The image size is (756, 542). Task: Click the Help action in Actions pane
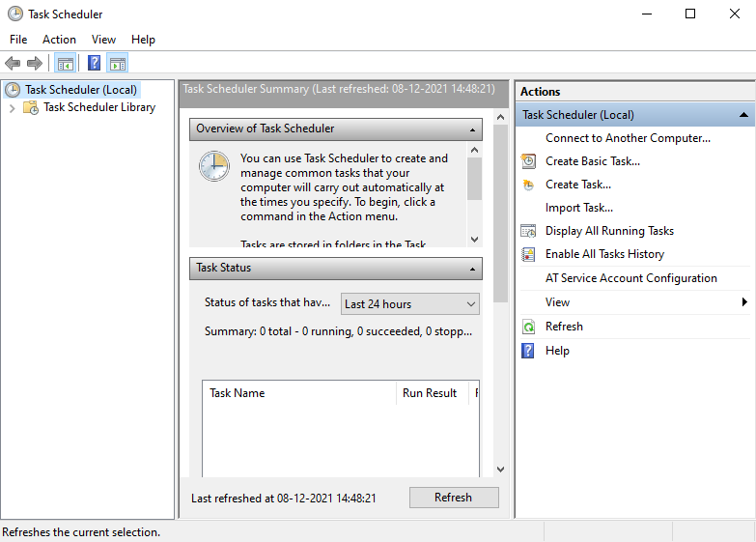coord(557,351)
